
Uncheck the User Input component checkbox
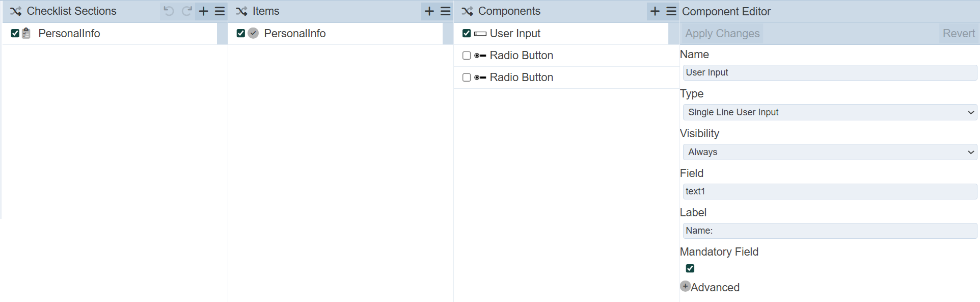[x=467, y=34]
